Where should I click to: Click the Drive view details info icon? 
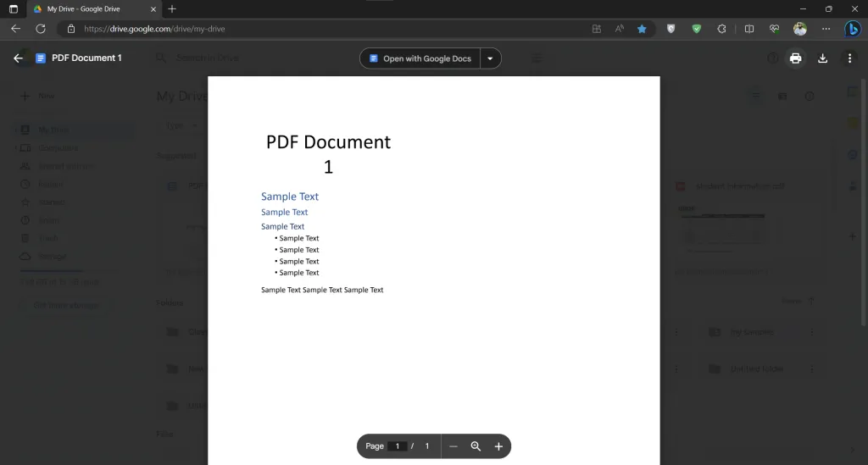coord(810,97)
